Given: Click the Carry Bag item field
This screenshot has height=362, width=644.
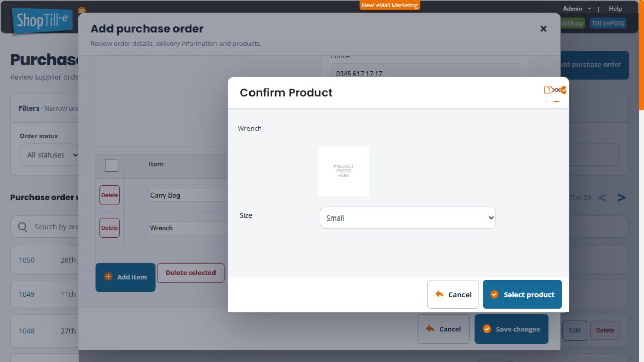Looking at the screenshot, I should [188, 195].
